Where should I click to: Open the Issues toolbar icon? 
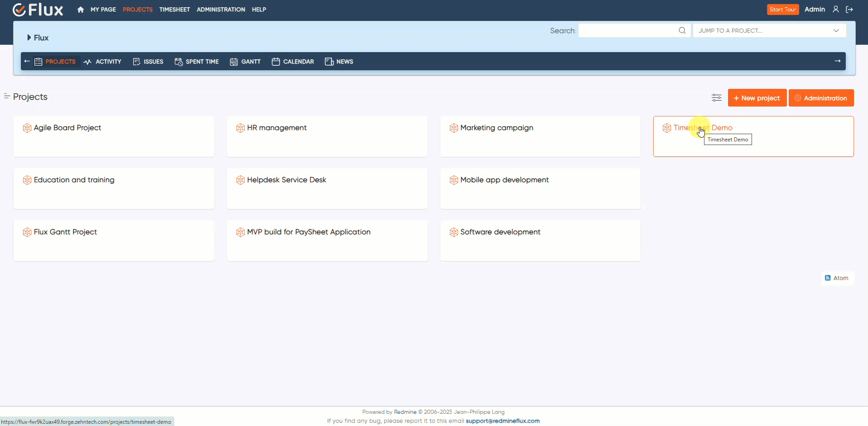(x=136, y=62)
